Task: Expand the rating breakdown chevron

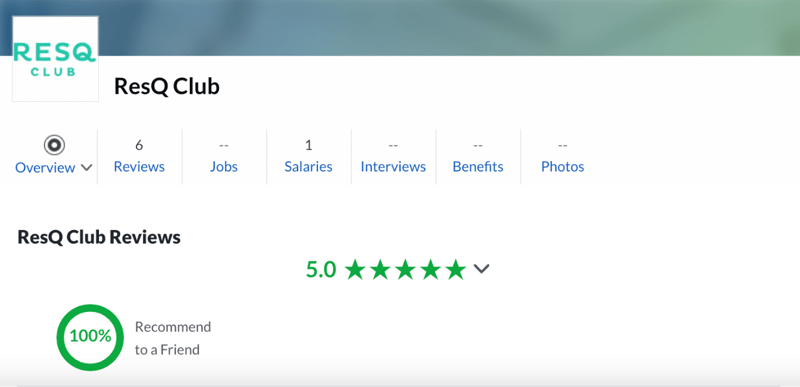Action: pos(481,269)
